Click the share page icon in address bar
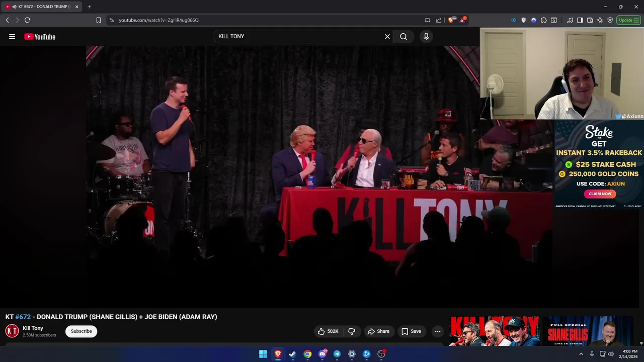The image size is (644, 362). [x=439, y=20]
